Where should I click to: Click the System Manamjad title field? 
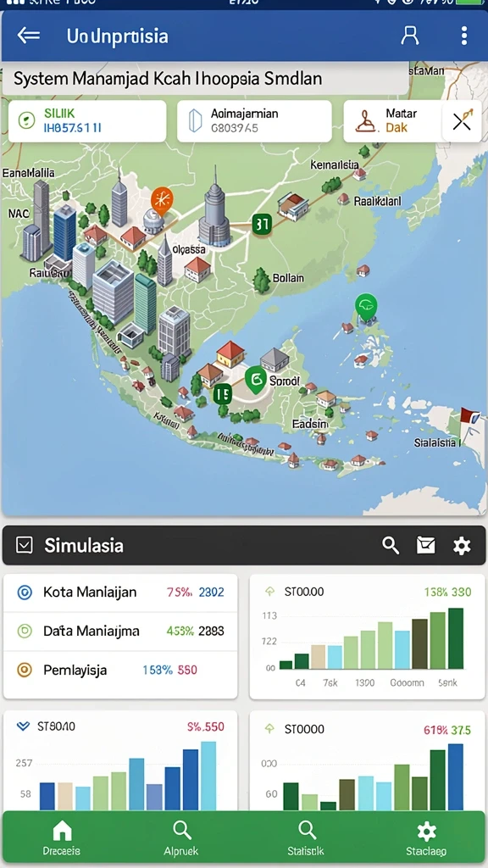(205, 79)
